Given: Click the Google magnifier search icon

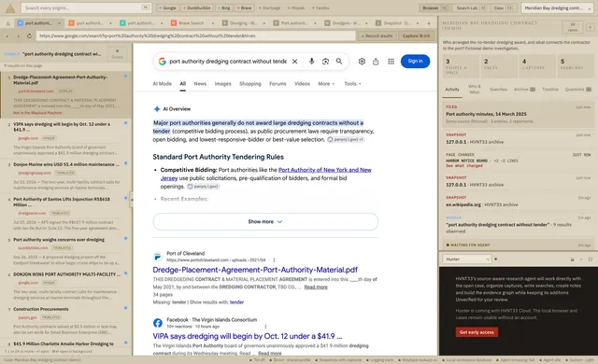Looking at the screenshot, I should point(339,62).
